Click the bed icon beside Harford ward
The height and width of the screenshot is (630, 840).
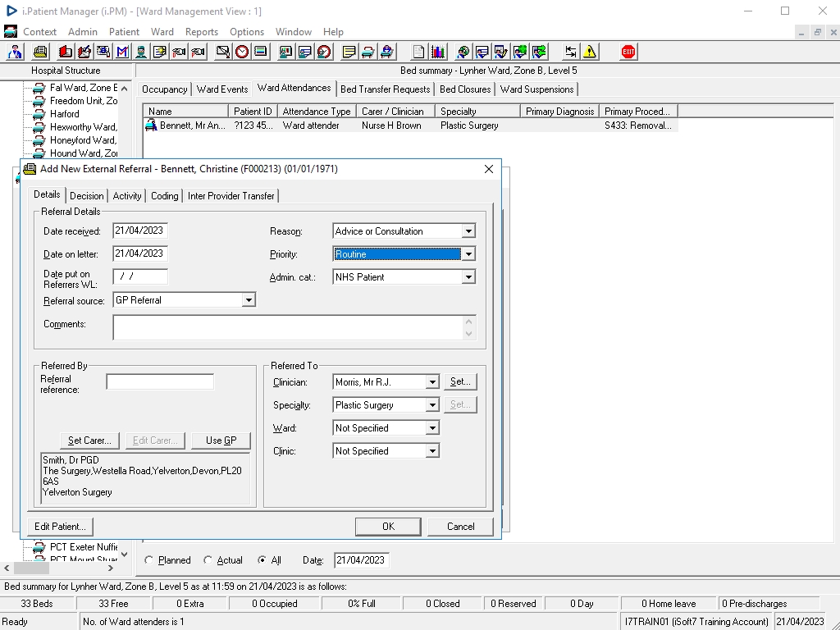pos(39,114)
